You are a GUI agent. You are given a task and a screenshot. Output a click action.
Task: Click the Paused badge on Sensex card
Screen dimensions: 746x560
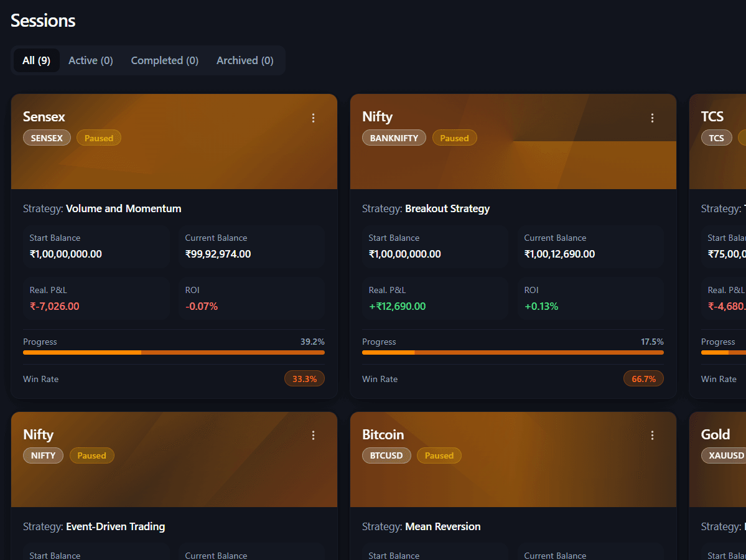(99, 138)
